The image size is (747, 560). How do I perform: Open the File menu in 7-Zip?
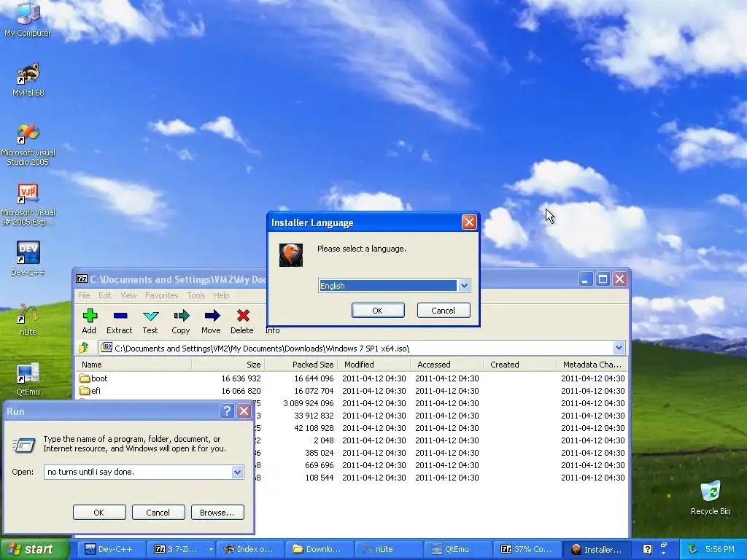pyautogui.click(x=84, y=295)
